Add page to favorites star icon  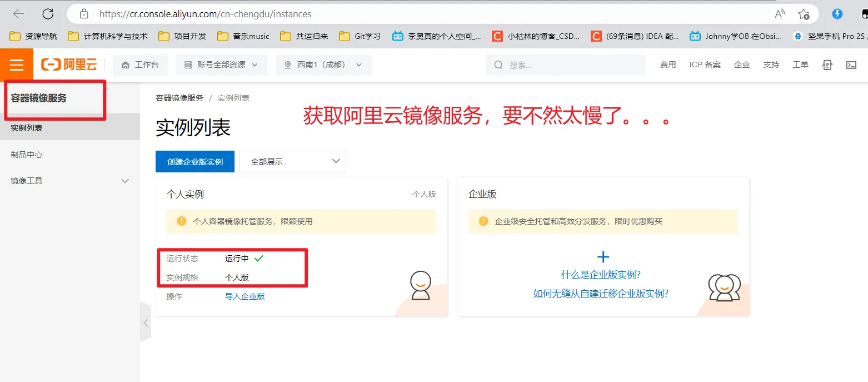804,14
